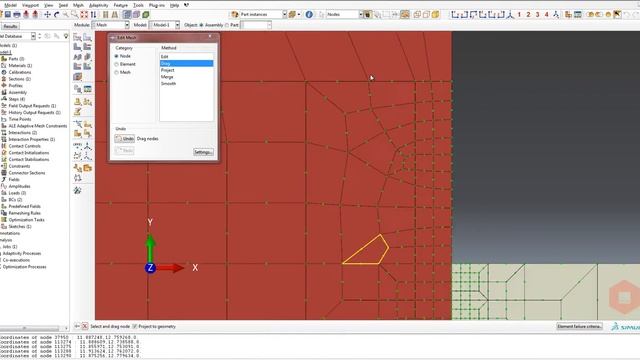Select the Part object radio button

click(227, 25)
